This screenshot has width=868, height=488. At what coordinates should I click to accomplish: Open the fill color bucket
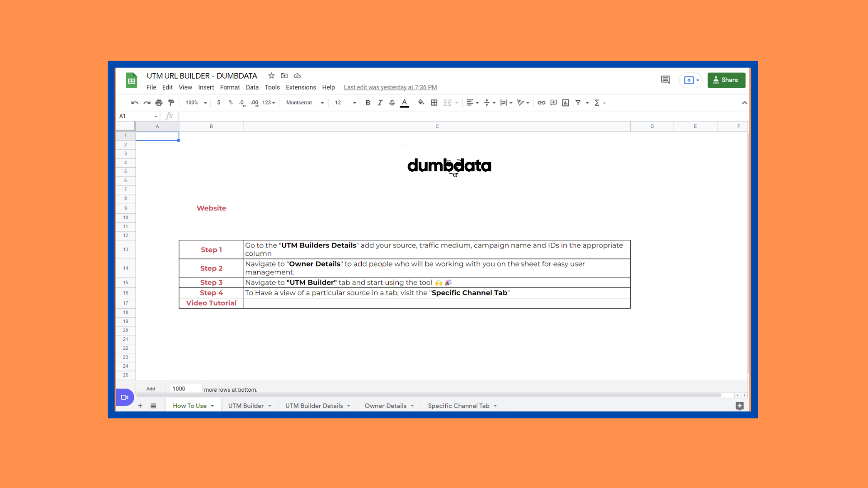click(x=421, y=103)
